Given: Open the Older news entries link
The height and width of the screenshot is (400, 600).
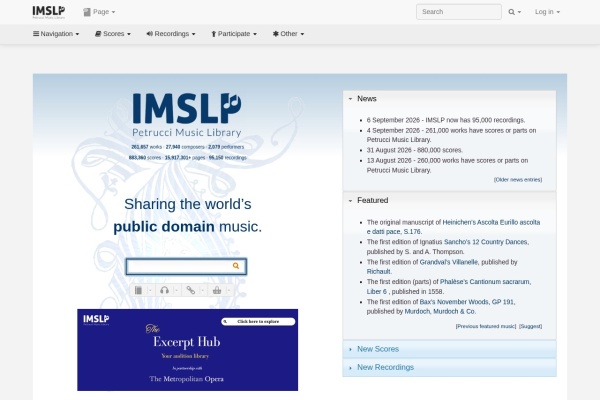Looking at the screenshot, I should (x=518, y=180).
